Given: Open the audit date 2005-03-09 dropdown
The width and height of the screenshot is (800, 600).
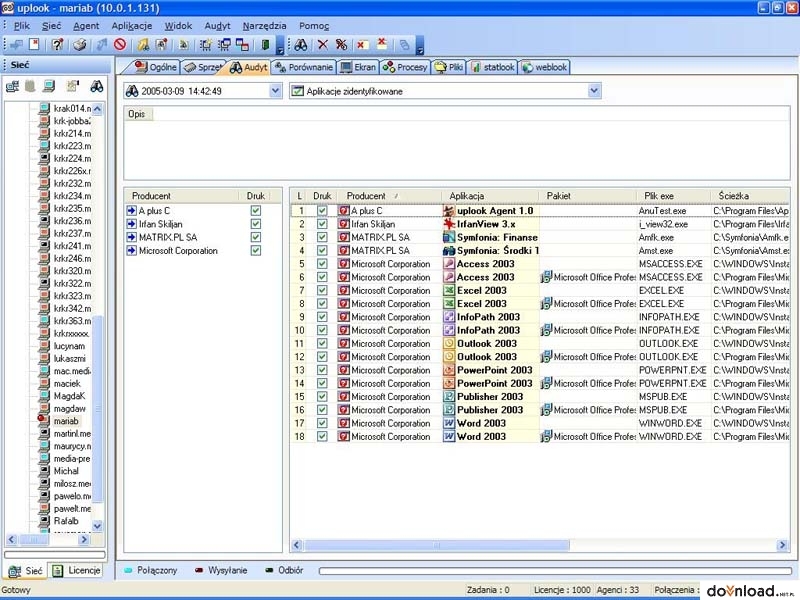Looking at the screenshot, I should (x=275, y=91).
